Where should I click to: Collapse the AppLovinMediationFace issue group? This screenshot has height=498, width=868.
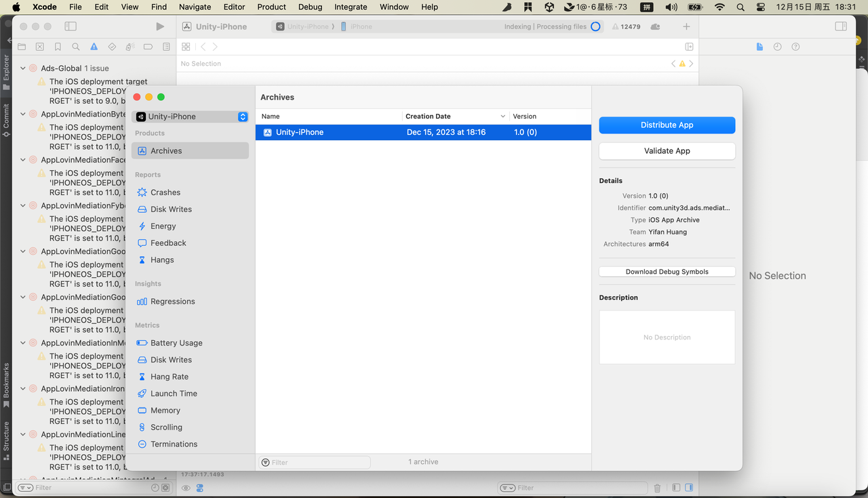coord(22,160)
